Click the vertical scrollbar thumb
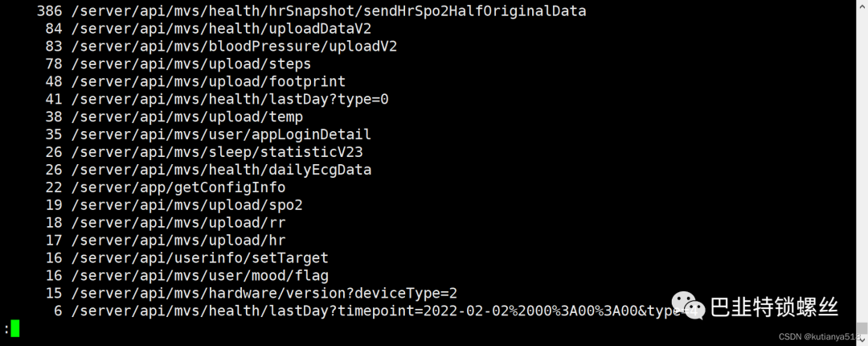The height and width of the screenshot is (346, 868). pyautogui.click(x=862, y=328)
